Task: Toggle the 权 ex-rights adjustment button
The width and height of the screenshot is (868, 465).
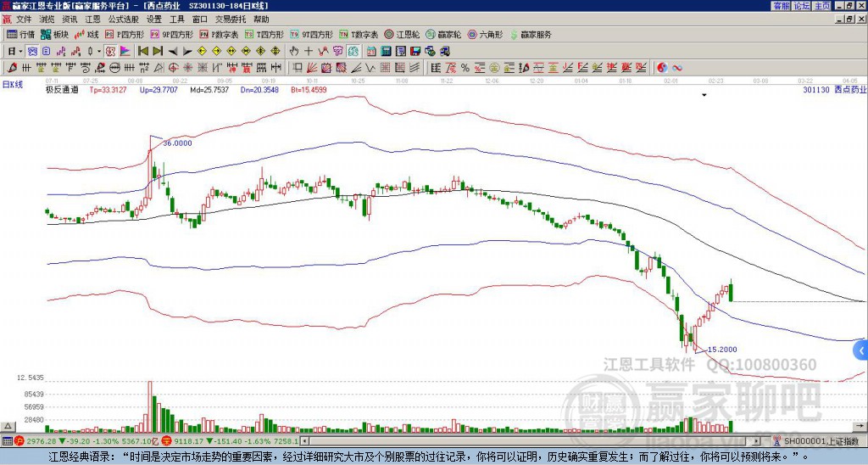Action: (110, 52)
